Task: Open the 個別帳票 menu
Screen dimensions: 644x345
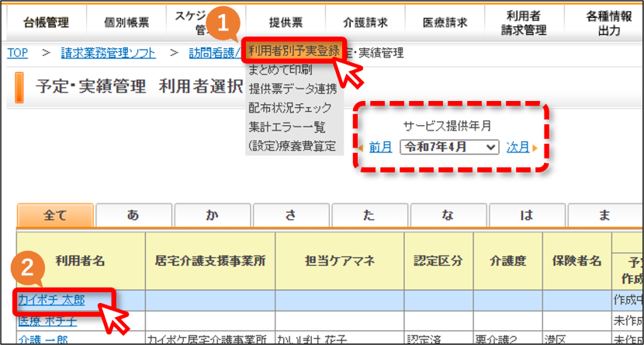Action: tap(126, 23)
